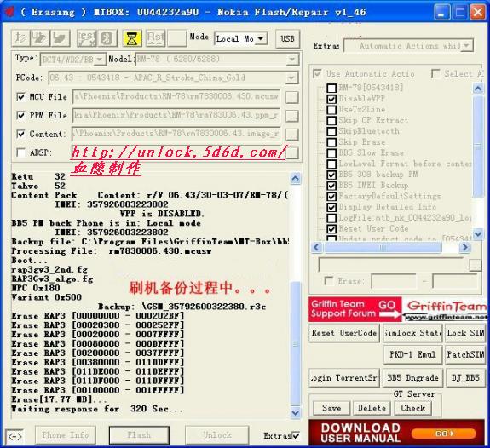Click the actions list scroll-up arrow
The width and height of the screenshot is (490, 448).
point(478,89)
